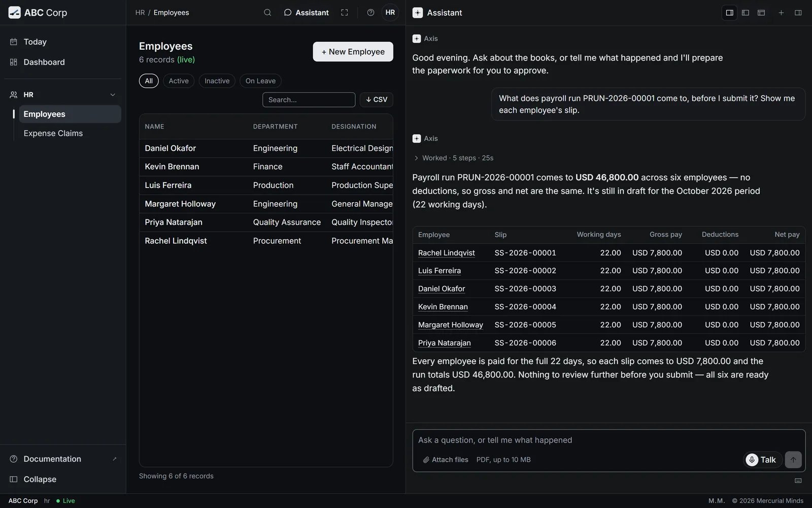The image size is (812, 508).
Task: Collapse the HR section chevron
Action: (x=113, y=94)
